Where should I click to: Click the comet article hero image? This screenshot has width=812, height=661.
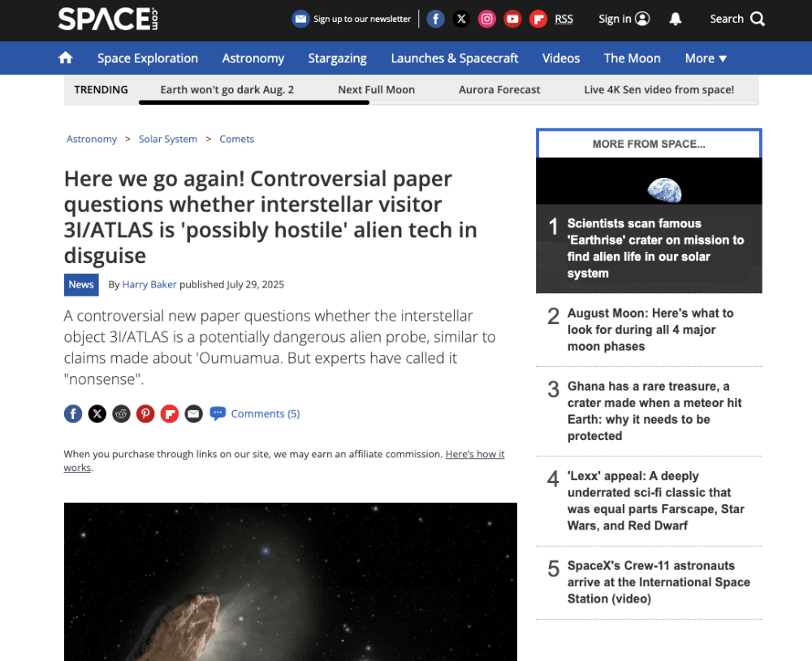(291, 581)
